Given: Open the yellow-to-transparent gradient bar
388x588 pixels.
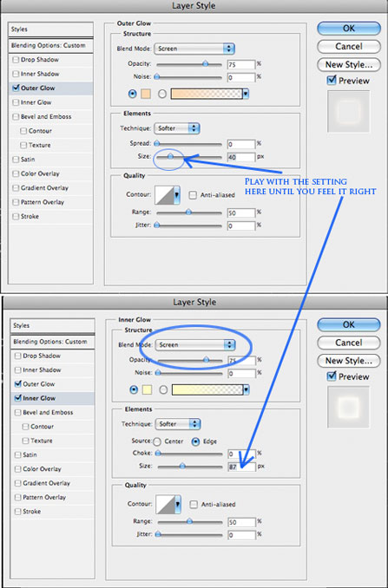Looking at the screenshot, I should (x=207, y=390).
